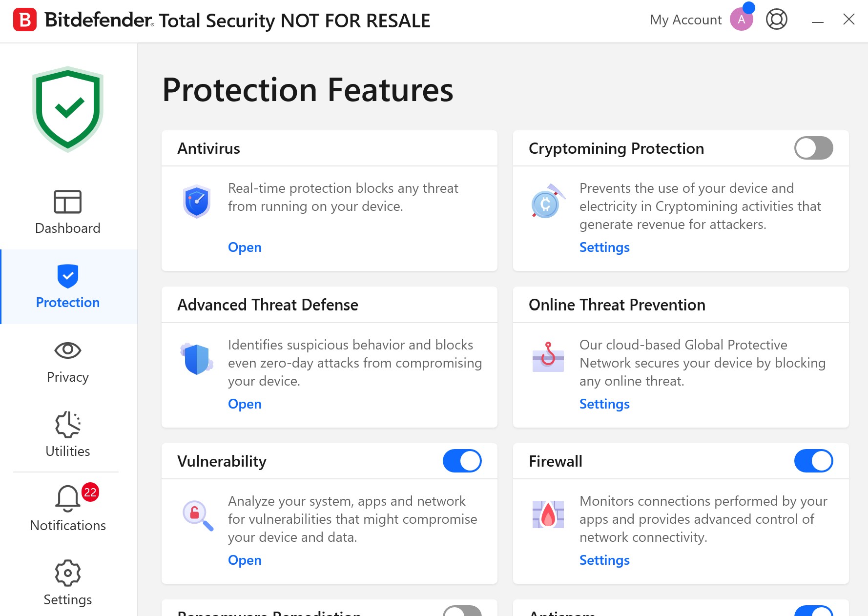868x616 pixels.
Task: Click the green shield status icon
Action: tap(68, 109)
